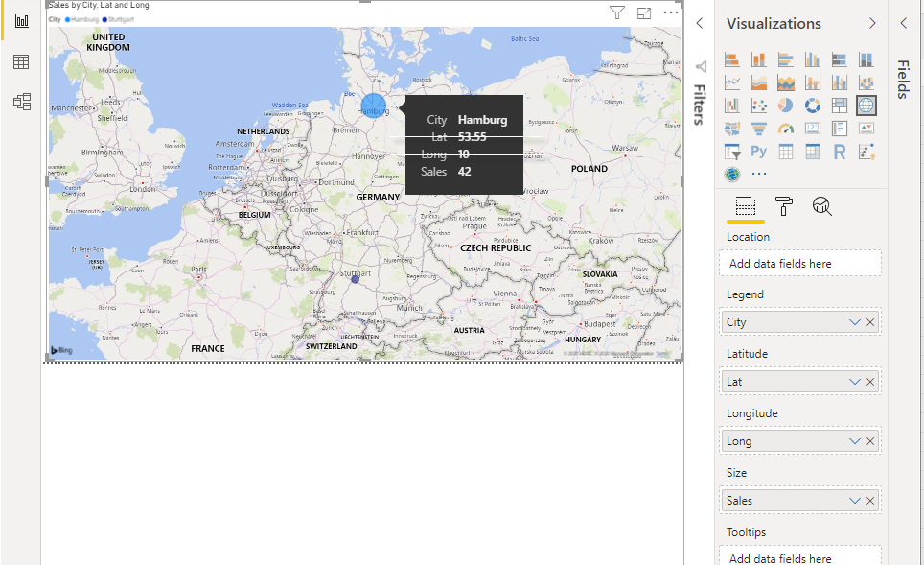Open the visual's filter icon in header
Viewport: 924px width, 565px height.
coord(617,12)
